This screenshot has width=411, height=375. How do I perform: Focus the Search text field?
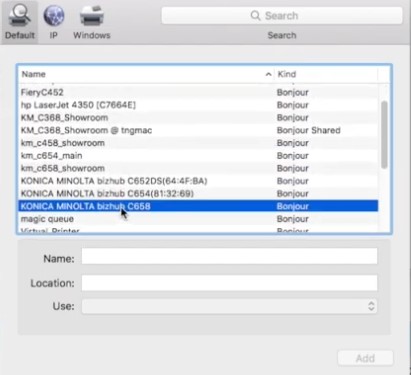pyautogui.click(x=282, y=16)
